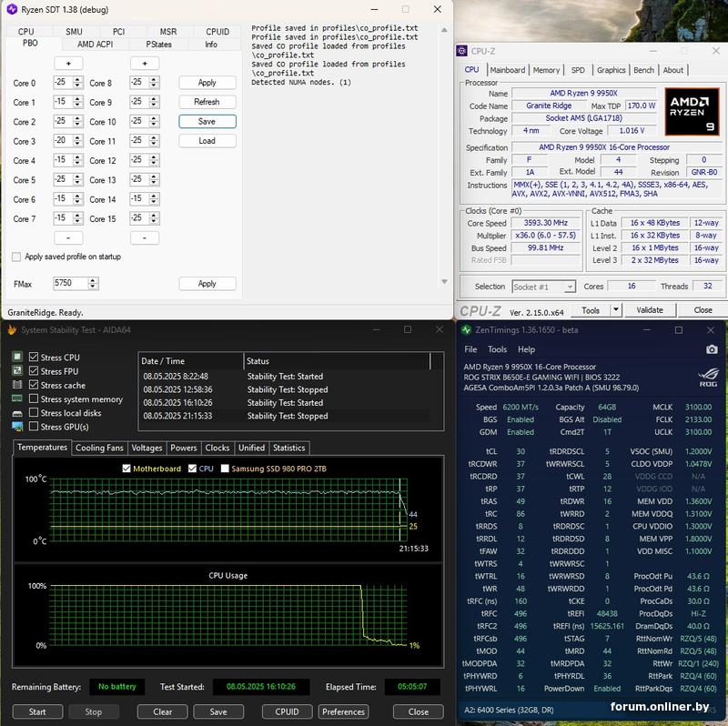This screenshot has height=726, width=728.
Task: Click Refresh in Ryzen SDT PBO tab
Action: click(207, 102)
